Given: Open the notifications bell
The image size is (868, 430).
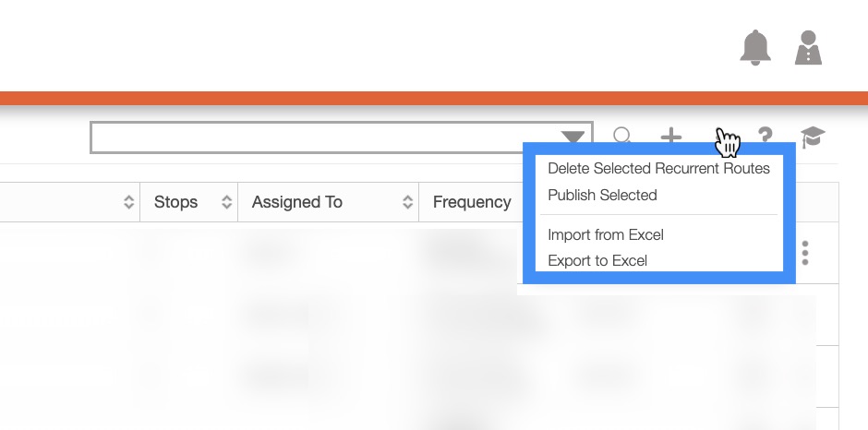Looking at the screenshot, I should coord(755,47).
